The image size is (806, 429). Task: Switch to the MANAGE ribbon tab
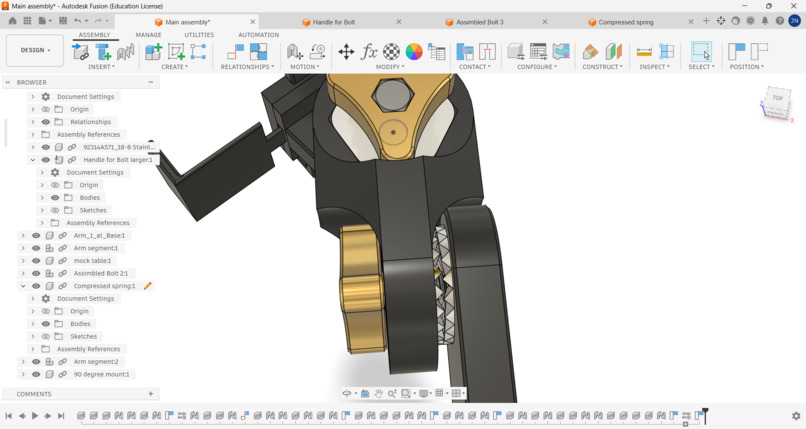(149, 35)
